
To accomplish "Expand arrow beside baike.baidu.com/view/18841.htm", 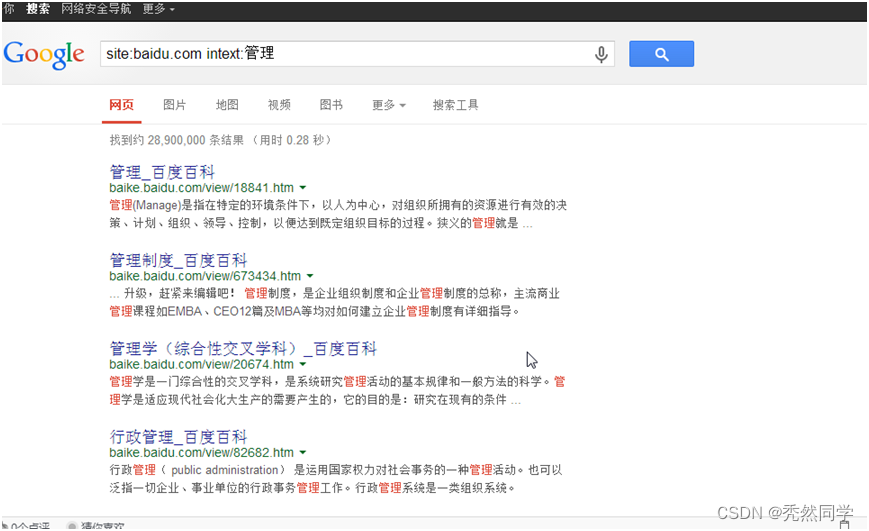I will coord(303,188).
